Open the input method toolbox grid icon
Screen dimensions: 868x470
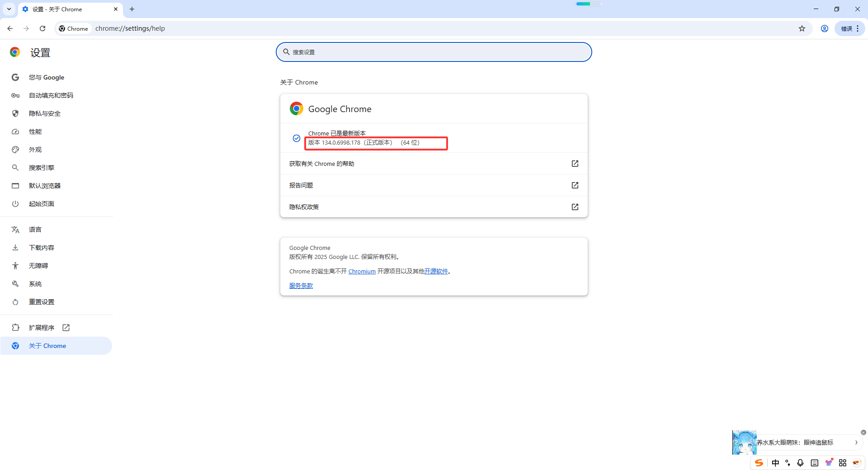843,463
